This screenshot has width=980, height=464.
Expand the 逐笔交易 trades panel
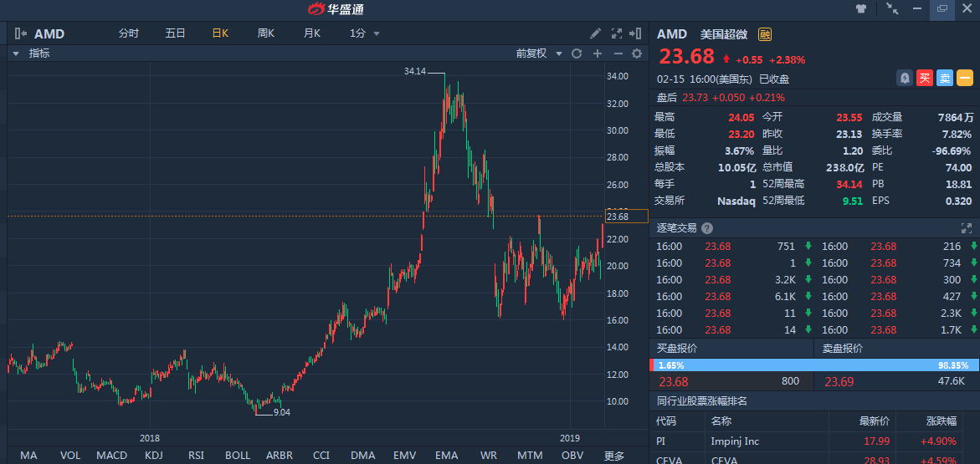pyautogui.click(x=967, y=228)
